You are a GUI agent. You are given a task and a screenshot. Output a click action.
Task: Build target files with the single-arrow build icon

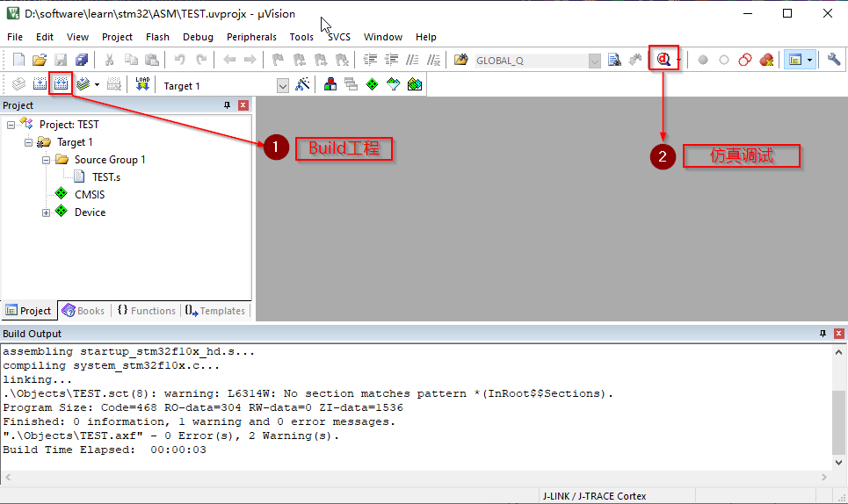tap(40, 84)
